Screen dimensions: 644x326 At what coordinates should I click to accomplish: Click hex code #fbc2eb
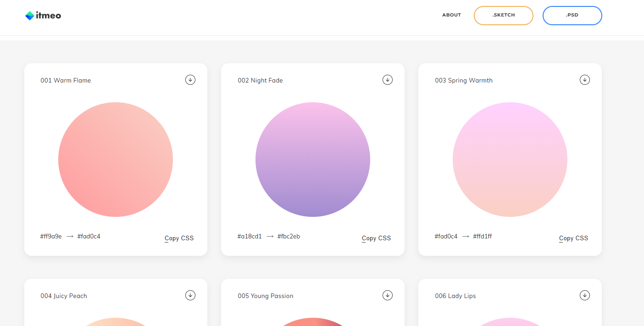pyautogui.click(x=289, y=237)
